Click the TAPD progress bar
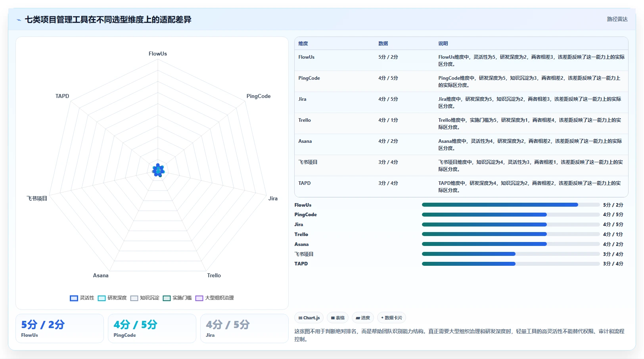Screen dimensions: 644x359 (x=511, y=264)
